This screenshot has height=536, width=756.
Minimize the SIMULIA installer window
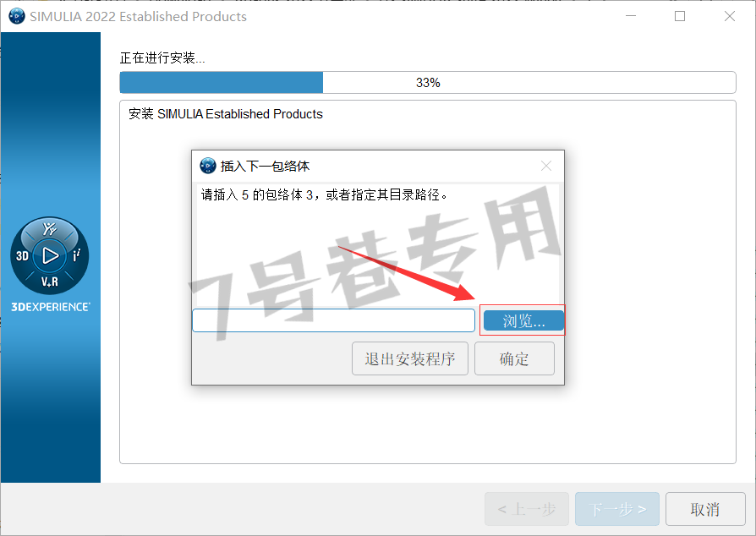coord(631,16)
